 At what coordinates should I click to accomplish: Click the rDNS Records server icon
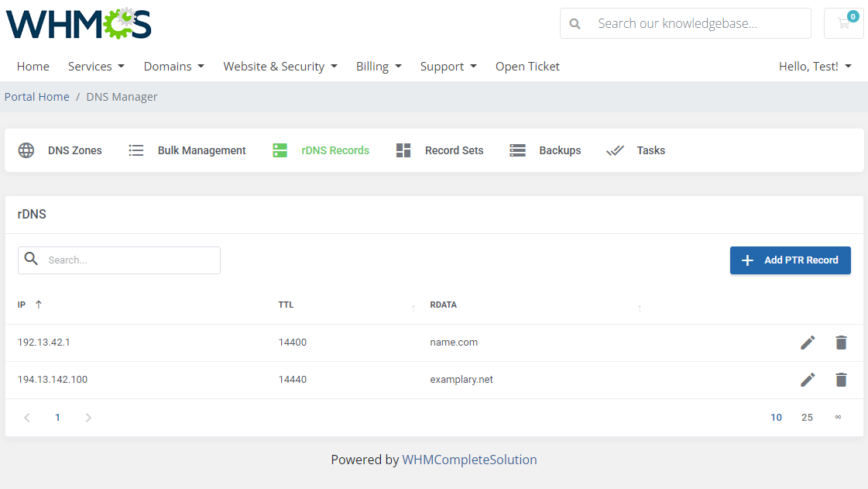point(280,150)
